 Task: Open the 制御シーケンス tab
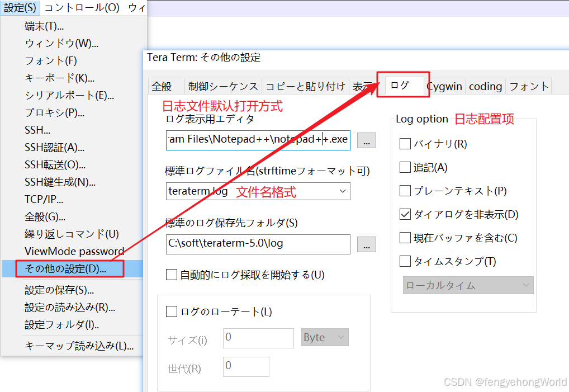pyautogui.click(x=223, y=86)
